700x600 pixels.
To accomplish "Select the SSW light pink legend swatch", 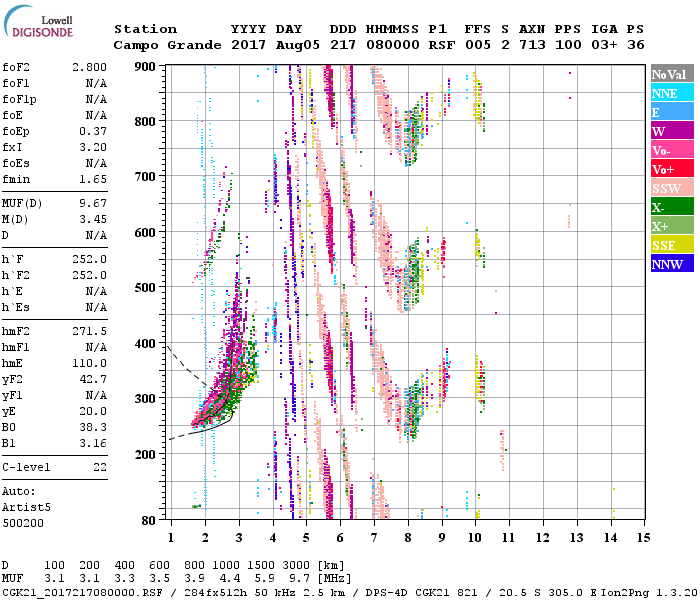I will pos(671,188).
